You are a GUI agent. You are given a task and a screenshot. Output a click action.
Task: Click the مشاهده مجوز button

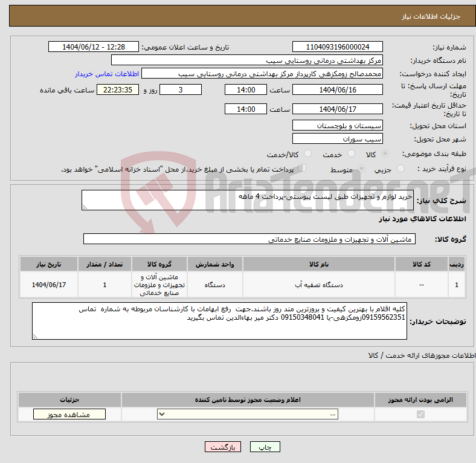click(x=69, y=415)
